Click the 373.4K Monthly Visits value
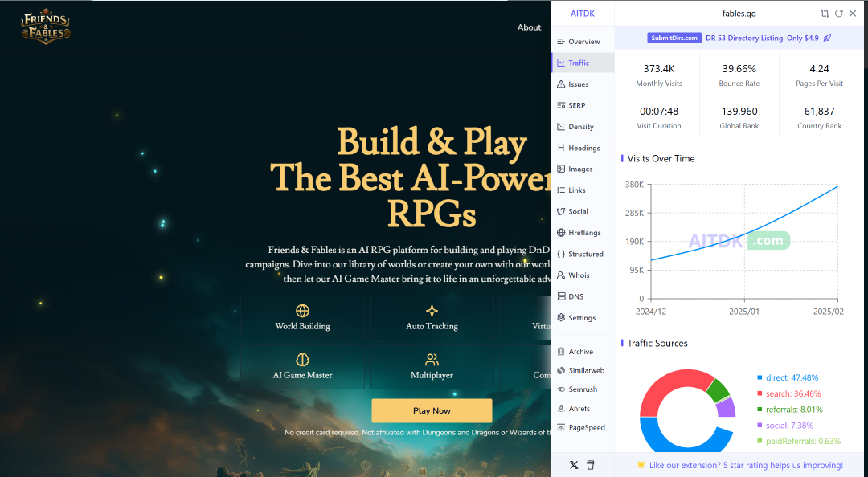868x477 pixels. click(659, 68)
